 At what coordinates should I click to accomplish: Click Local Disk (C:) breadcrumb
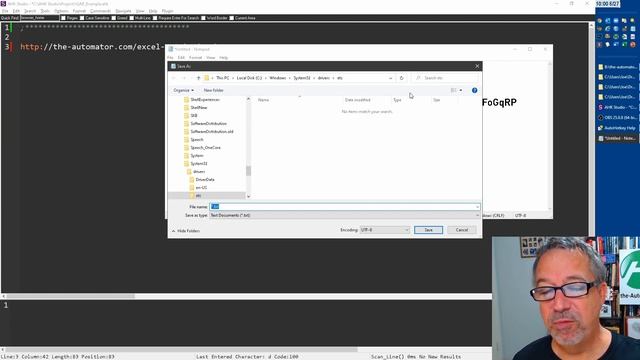(249, 78)
